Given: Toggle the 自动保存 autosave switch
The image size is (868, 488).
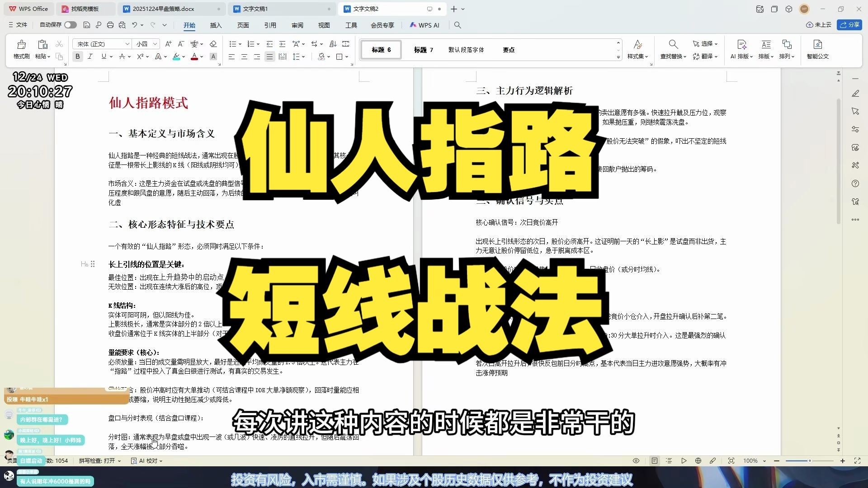Looking at the screenshot, I should pyautogui.click(x=70, y=25).
